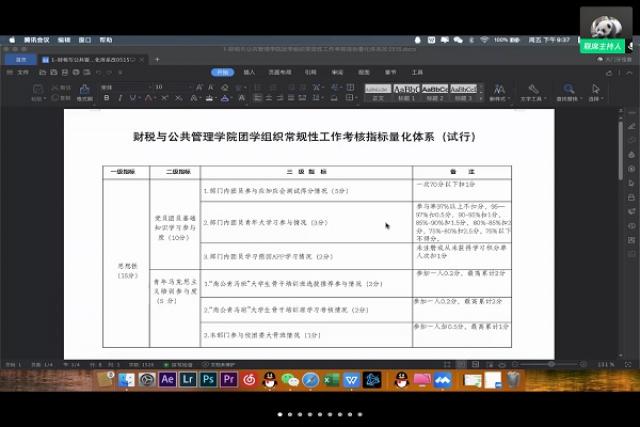Click the WeChat status icon in the menu bar
640x427 pixels.
(458, 40)
